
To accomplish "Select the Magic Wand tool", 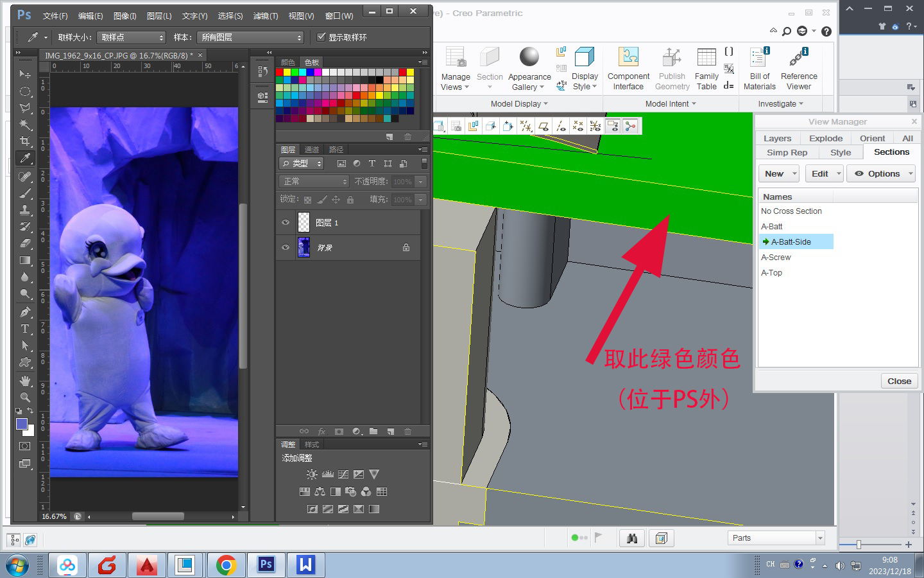I will pyautogui.click(x=25, y=125).
